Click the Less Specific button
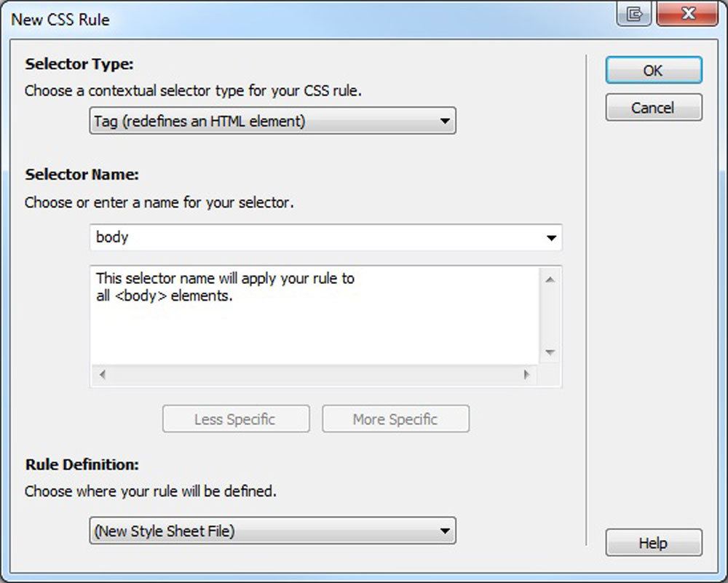Screen dimensions: 728x583 click(x=235, y=419)
